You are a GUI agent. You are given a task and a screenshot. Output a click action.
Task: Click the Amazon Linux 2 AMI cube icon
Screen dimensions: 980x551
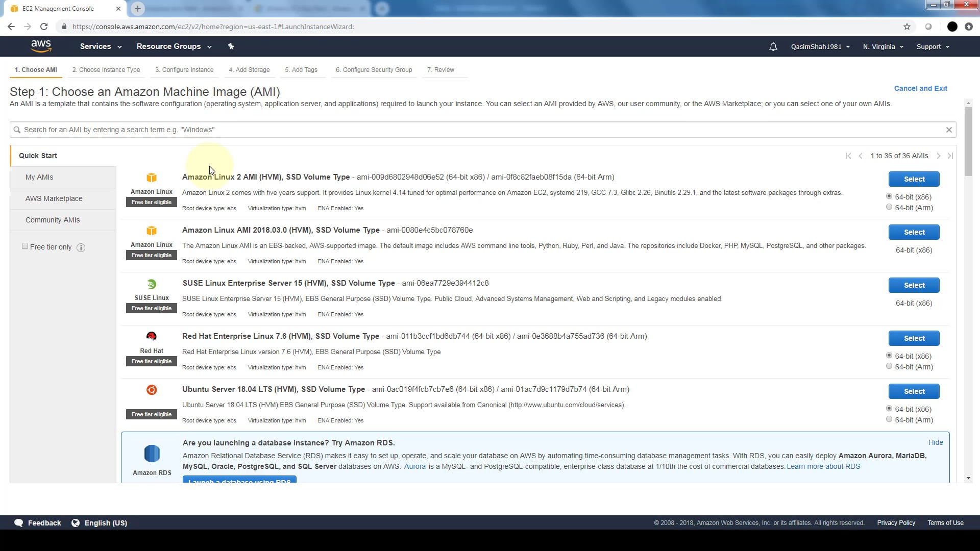pos(151,178)
